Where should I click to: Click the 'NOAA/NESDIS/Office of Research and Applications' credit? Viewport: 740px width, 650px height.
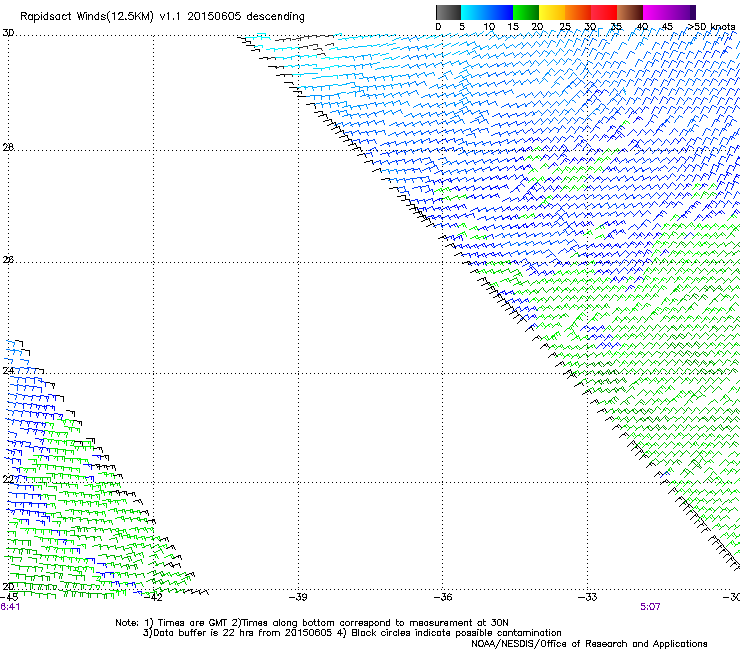[589, 644]
